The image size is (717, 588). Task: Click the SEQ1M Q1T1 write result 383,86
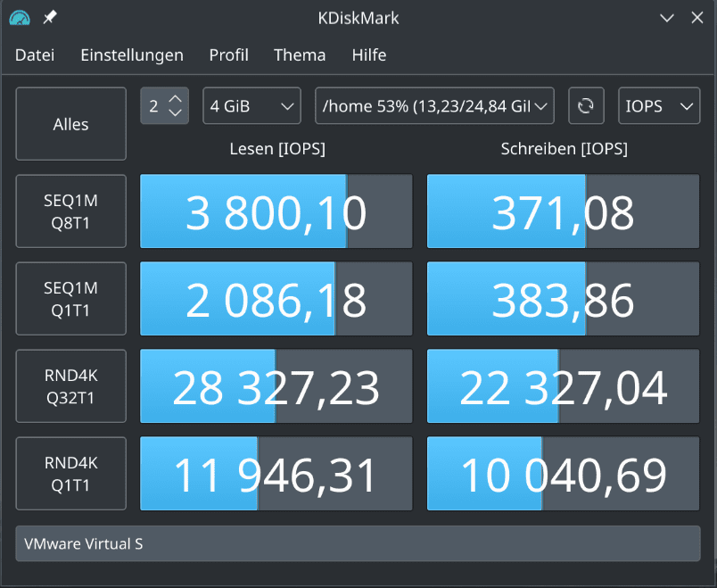563,299
